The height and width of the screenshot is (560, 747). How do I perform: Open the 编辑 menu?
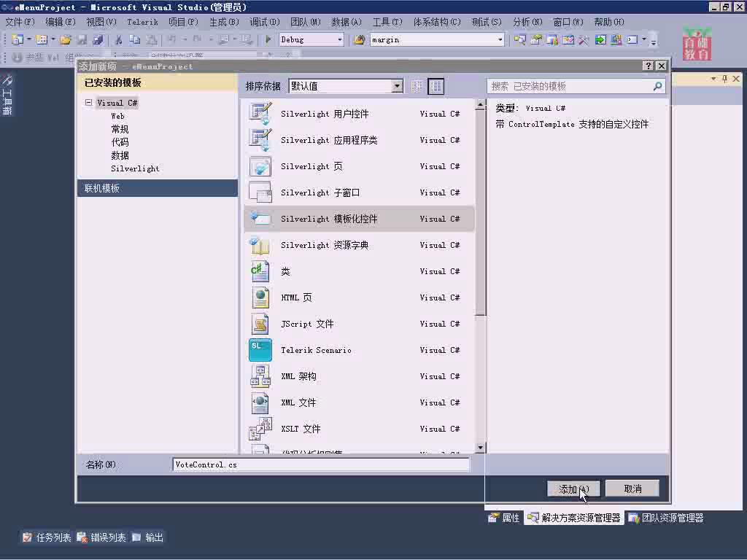[60, 22]
